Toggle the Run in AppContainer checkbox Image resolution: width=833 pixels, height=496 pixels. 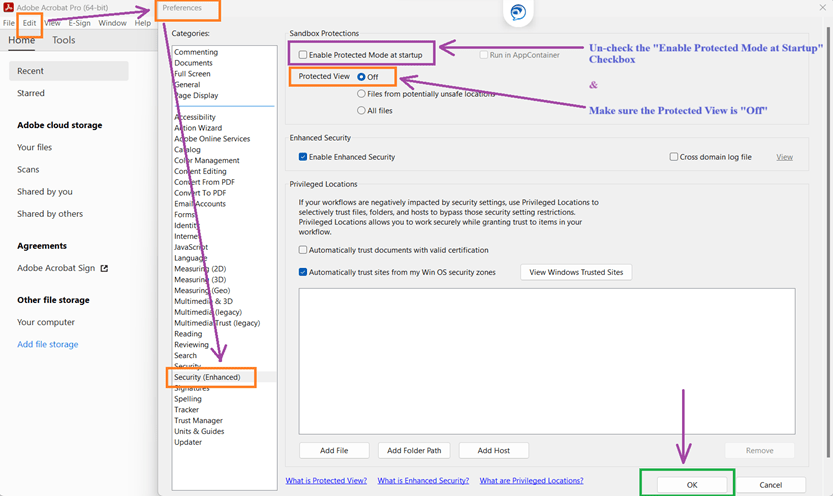click(x=483, y=55)
